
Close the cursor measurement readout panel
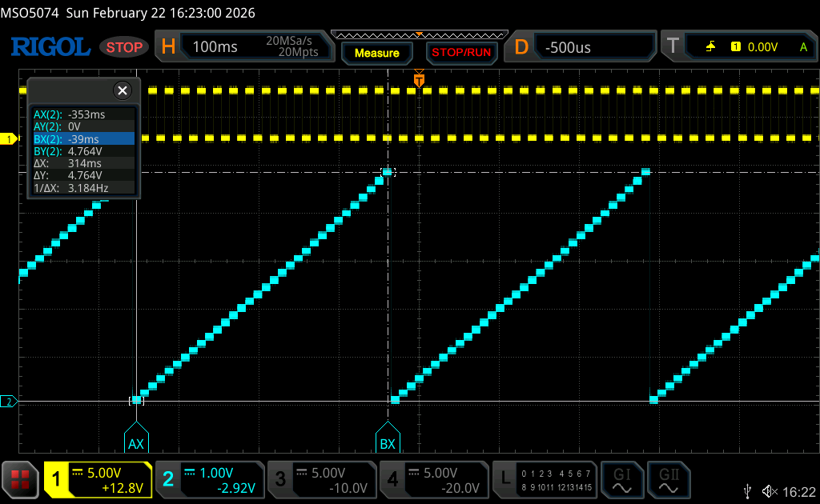point(122,90)
